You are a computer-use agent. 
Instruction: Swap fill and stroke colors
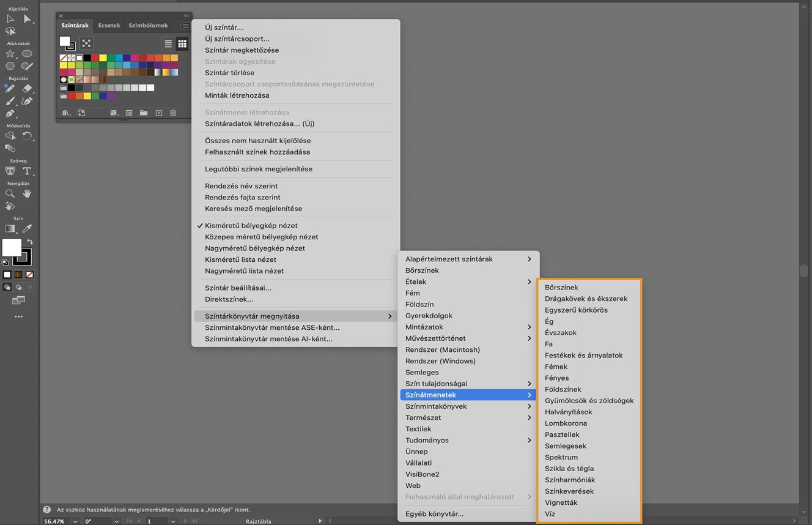coord(30,242)
